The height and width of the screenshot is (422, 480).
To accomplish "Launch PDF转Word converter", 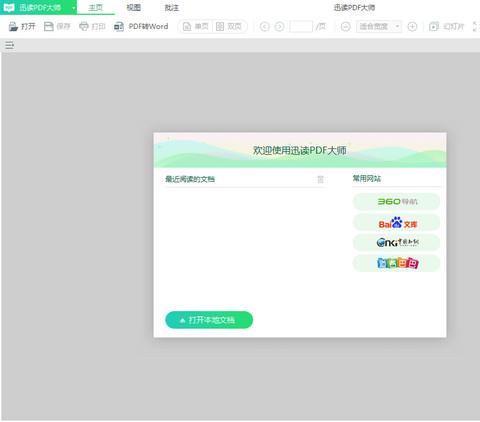I will point(141,26).
